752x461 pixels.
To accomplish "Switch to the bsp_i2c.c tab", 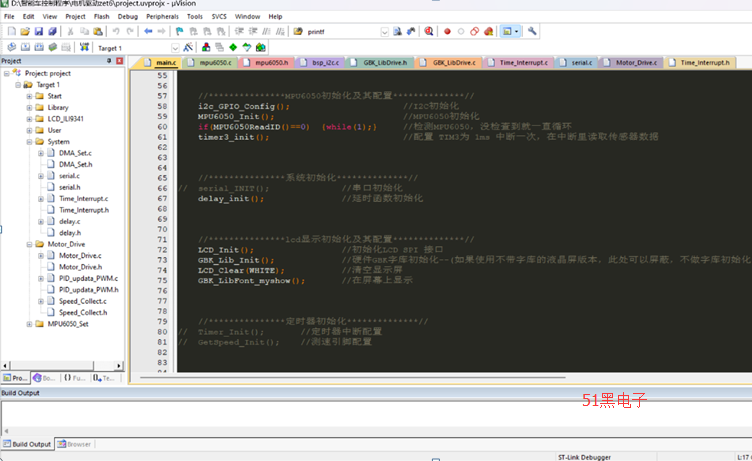I will [x=320, y=63].
